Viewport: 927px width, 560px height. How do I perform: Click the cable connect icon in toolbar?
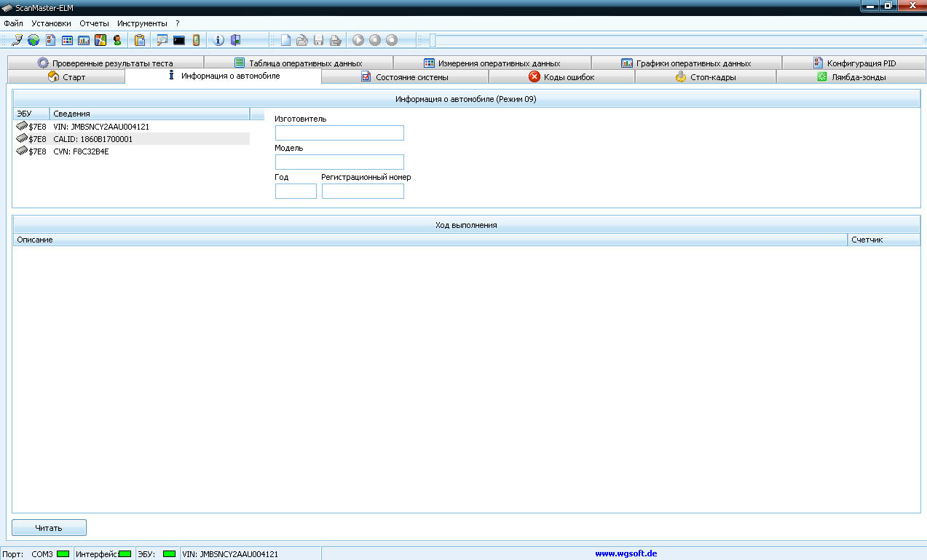click(17, 40)
